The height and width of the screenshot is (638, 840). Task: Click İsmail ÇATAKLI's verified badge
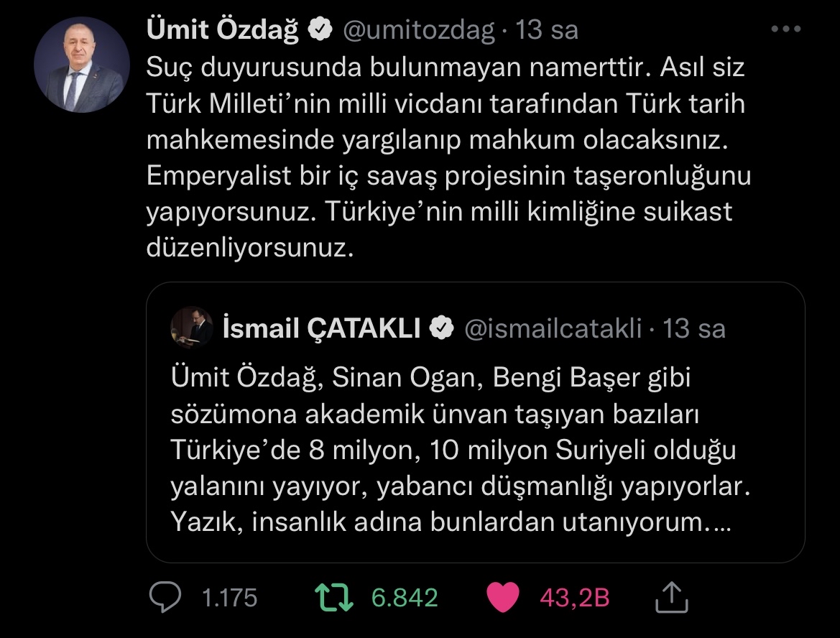point(441,329)
